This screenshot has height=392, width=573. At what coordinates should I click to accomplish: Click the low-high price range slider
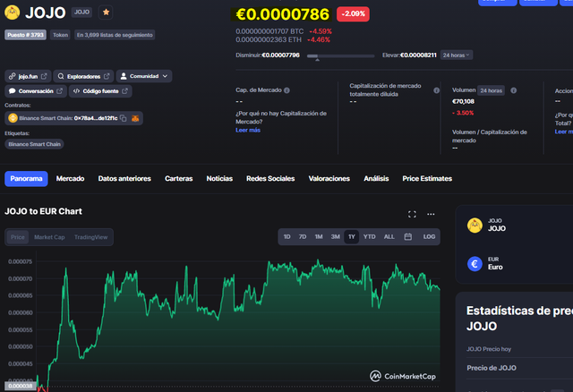(340, 55)
